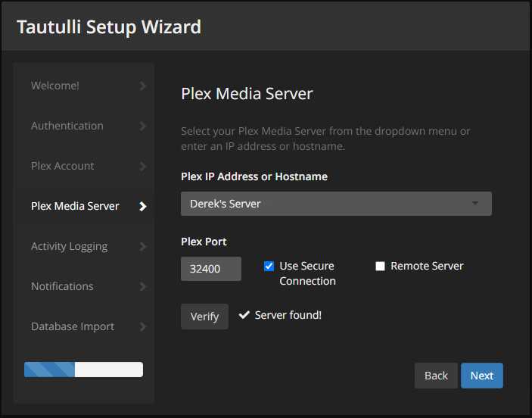532x418 pixels.
Task: Click Plex IP Address or Hostname label
Action: click(x=254, y=176)
